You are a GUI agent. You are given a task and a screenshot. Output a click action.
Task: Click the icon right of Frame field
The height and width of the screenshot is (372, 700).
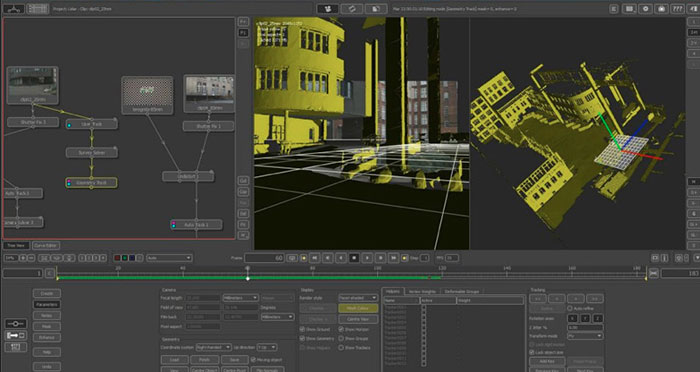click(292, 258)
